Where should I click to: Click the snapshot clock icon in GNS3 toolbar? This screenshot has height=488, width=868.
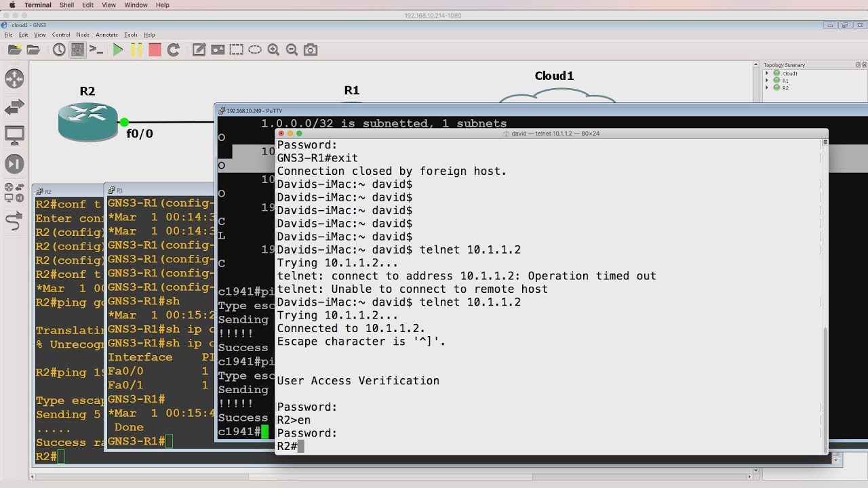pyautogui.click(x=59, y=49)
